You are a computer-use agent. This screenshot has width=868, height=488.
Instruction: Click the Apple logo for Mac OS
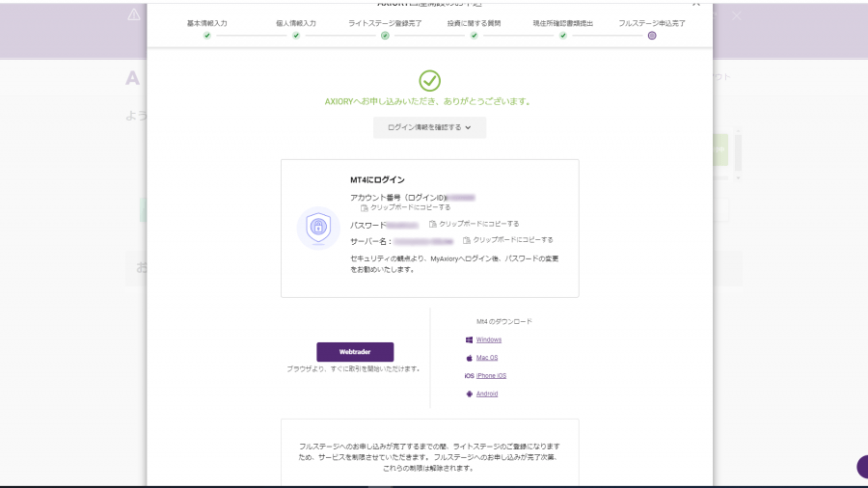[x=470, y=358]
